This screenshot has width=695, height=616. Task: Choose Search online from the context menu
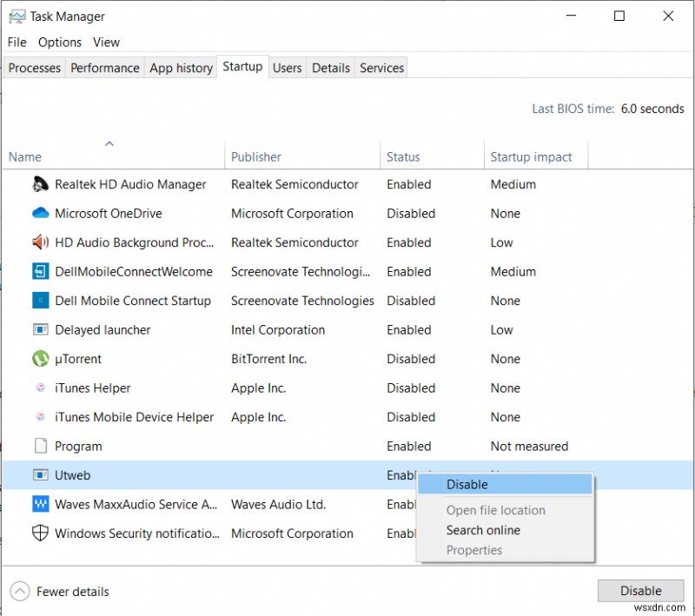point(483,530)
